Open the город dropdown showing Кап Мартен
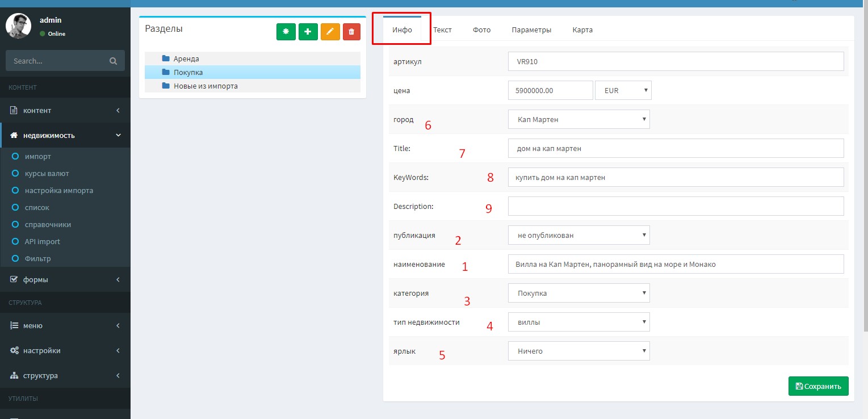 point(578,119)
